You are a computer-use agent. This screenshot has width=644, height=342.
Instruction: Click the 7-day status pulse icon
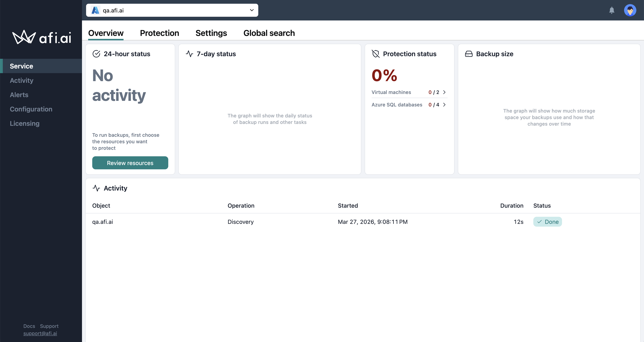[190, 54]
